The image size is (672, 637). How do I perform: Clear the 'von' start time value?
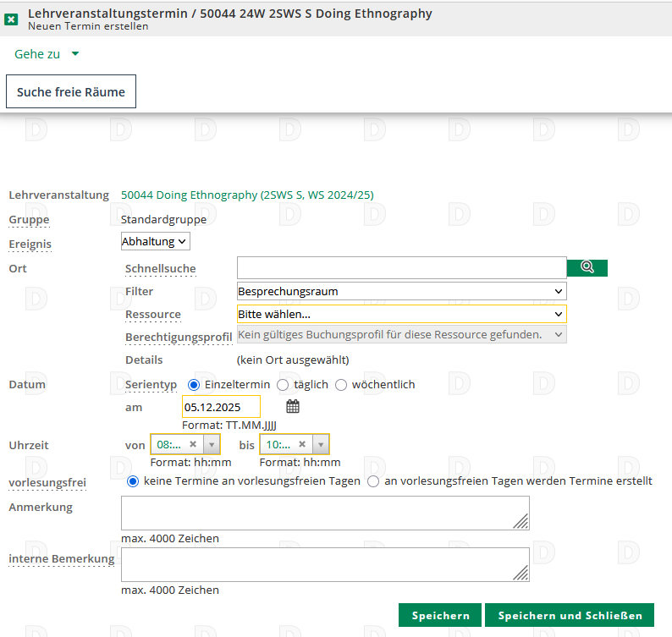pyautogui.click(x=192, y=444)
